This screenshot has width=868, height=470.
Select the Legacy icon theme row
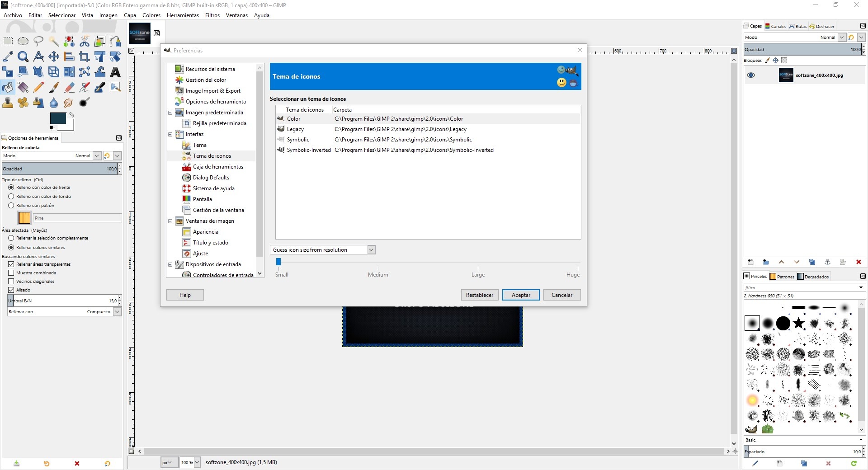click(x=428, y=129)
